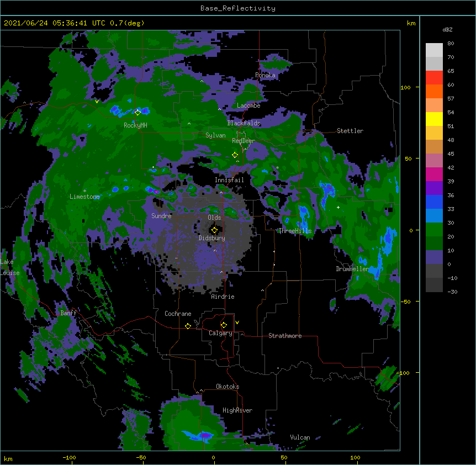476x465 pixels.
Task: Click the yellow V marker east of Calgary
Action: (237, 323)
